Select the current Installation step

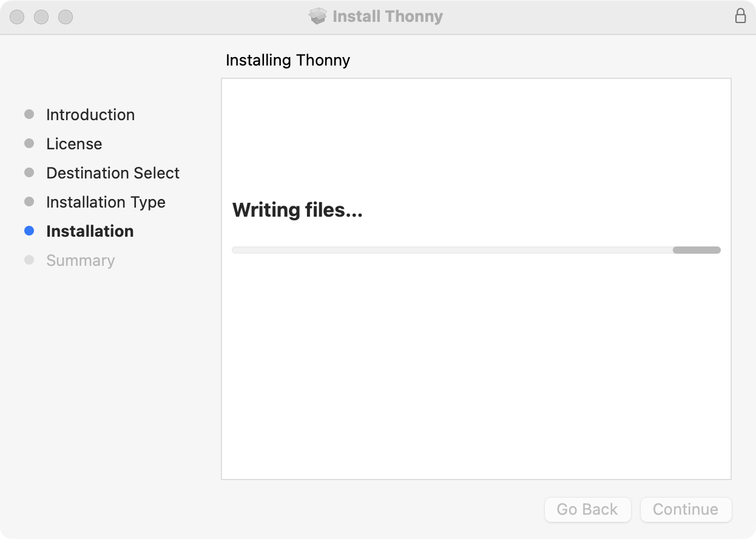coord(90,231)
